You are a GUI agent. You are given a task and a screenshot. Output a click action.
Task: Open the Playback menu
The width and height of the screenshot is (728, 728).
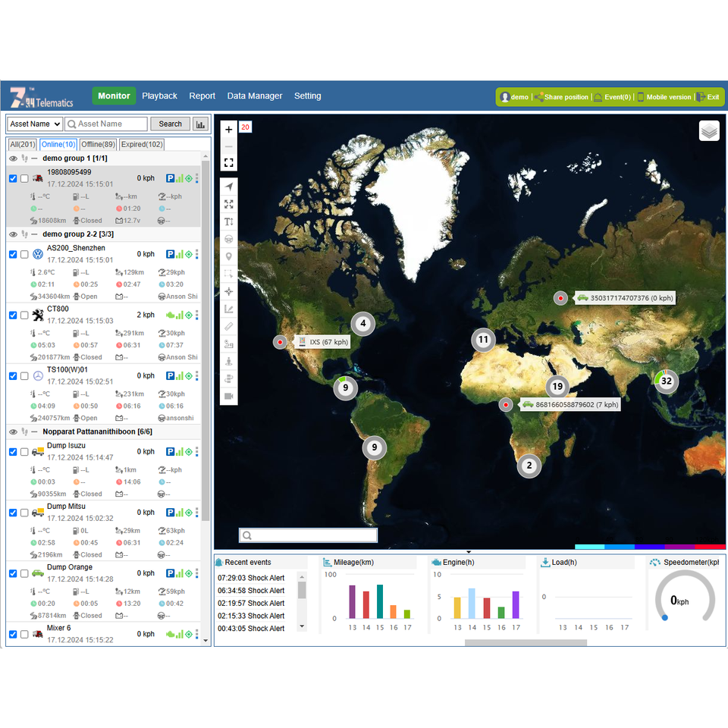(159, 96)
